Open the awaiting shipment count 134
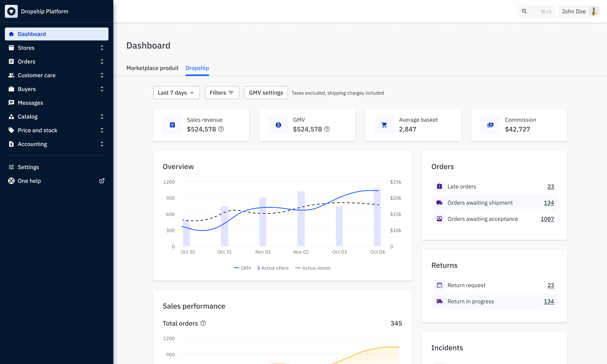 click(549, 203)
